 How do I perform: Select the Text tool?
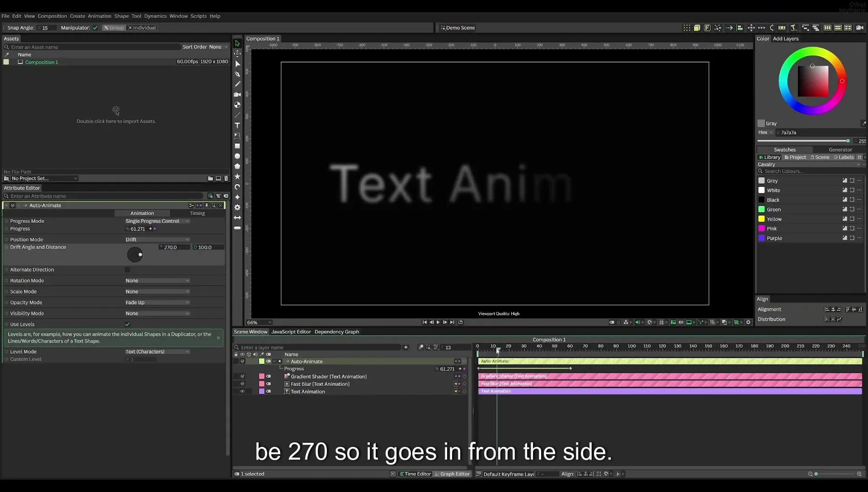(x=237, y=125)
